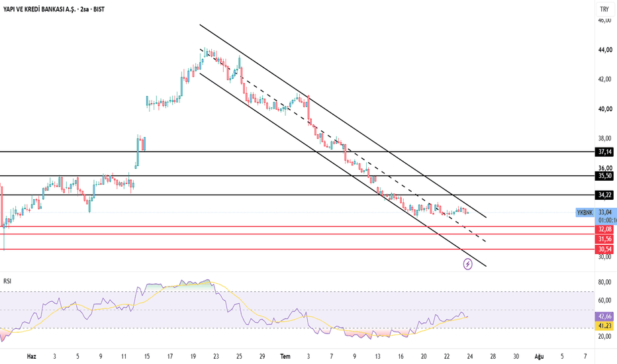This screenshot has width=617, height=364.
Task: Click the 44,00 price scale value
Action: pos(605,50)
